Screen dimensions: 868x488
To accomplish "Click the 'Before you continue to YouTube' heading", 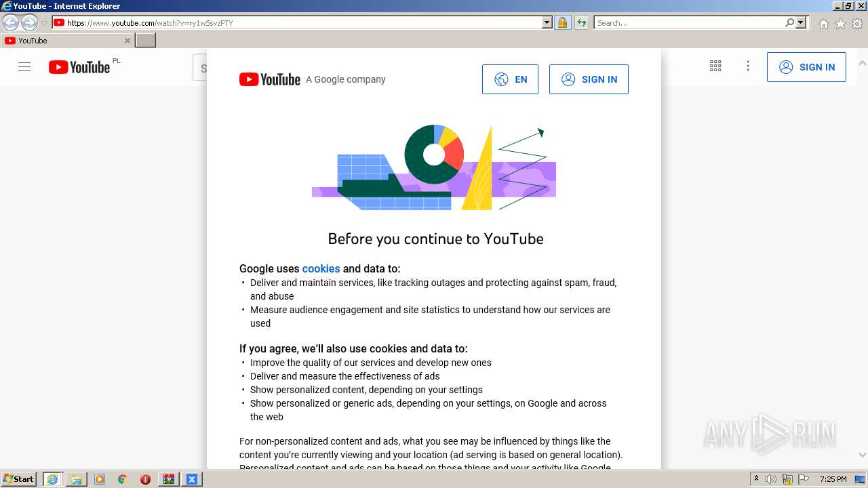I will (x=435, y=239).
